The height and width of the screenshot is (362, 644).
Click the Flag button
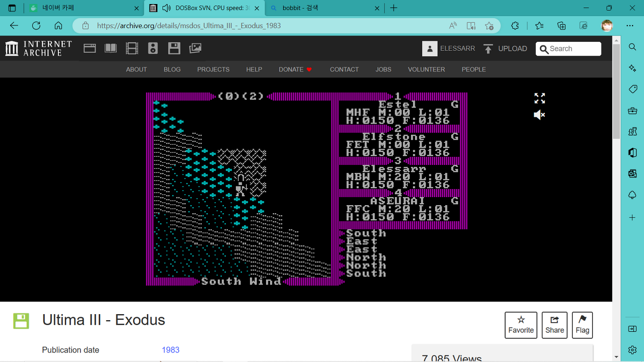tap(582, 325)
